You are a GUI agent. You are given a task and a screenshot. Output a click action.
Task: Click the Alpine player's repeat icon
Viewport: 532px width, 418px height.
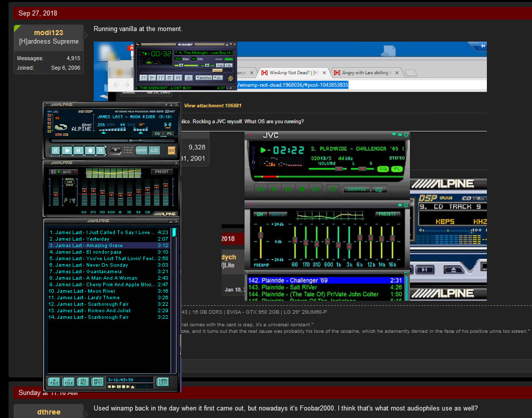[x=154, y=150]
